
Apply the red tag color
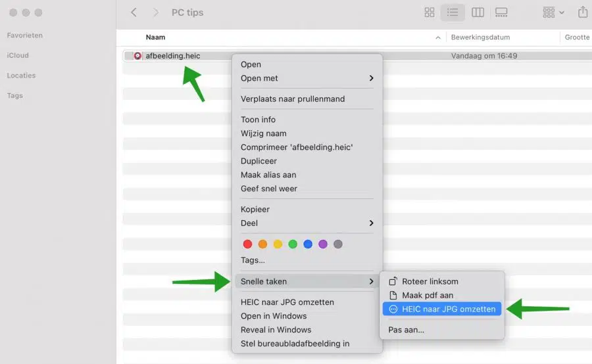click(x=248, y=244)
